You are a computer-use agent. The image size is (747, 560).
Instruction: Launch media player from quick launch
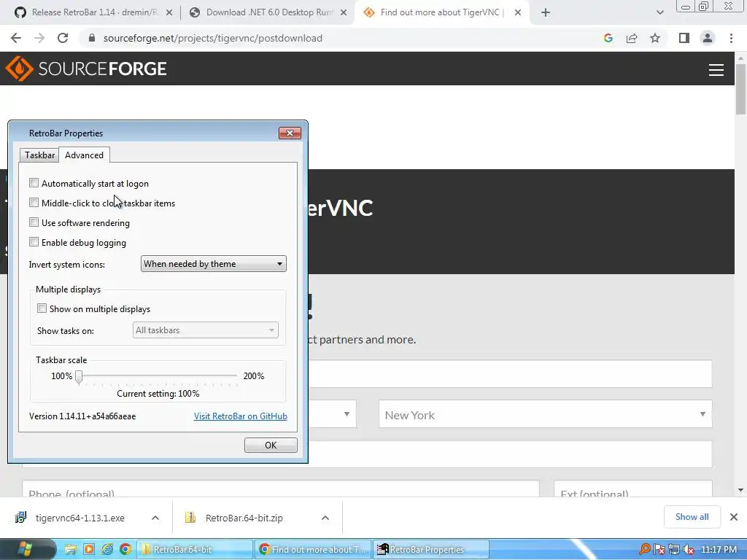pyautogui.click(x=88, y=550)
